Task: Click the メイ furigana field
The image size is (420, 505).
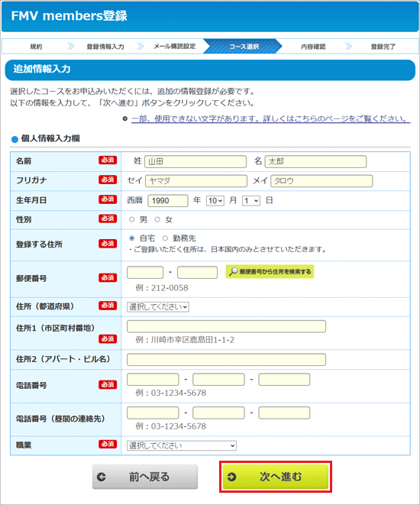Action: 321,181
